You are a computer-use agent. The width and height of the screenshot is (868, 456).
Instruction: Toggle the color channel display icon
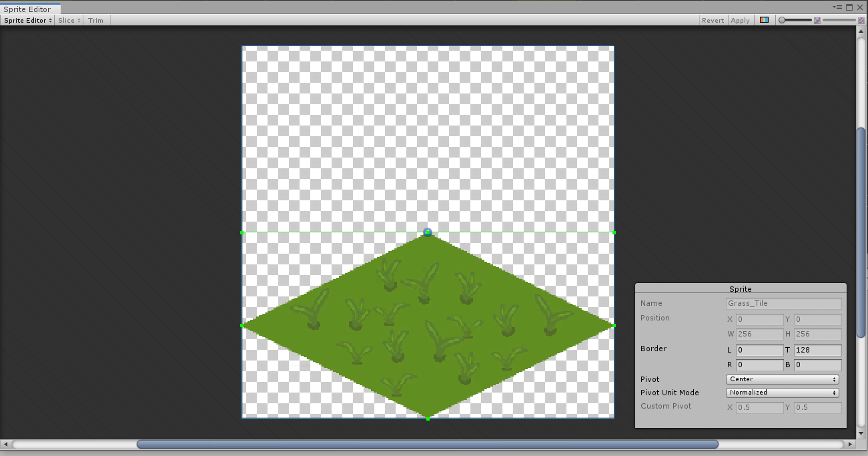click(764, 19)
